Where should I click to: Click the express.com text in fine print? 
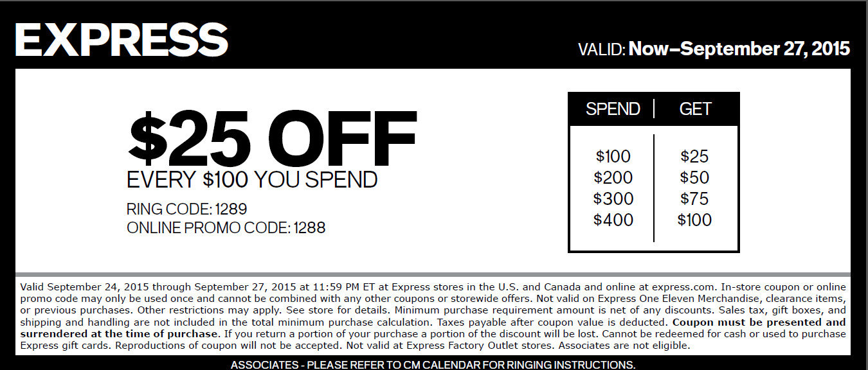click(685, 287)
